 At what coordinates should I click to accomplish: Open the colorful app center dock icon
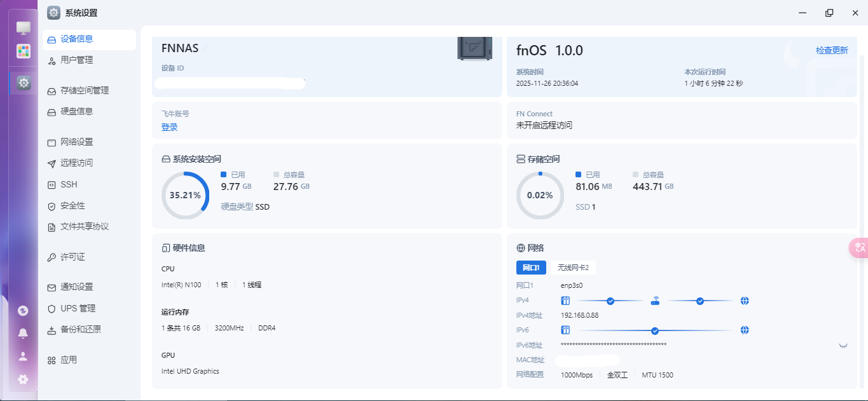[24, 51]
